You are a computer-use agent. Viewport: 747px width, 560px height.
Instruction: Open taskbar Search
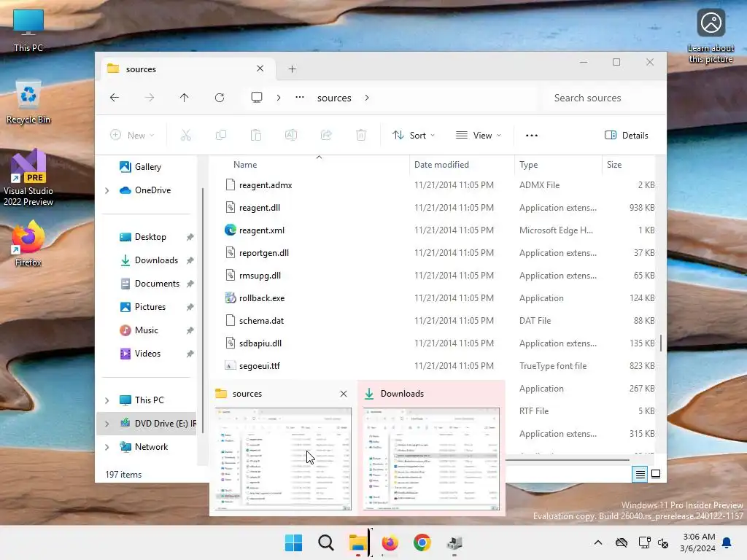click(326, 542)
